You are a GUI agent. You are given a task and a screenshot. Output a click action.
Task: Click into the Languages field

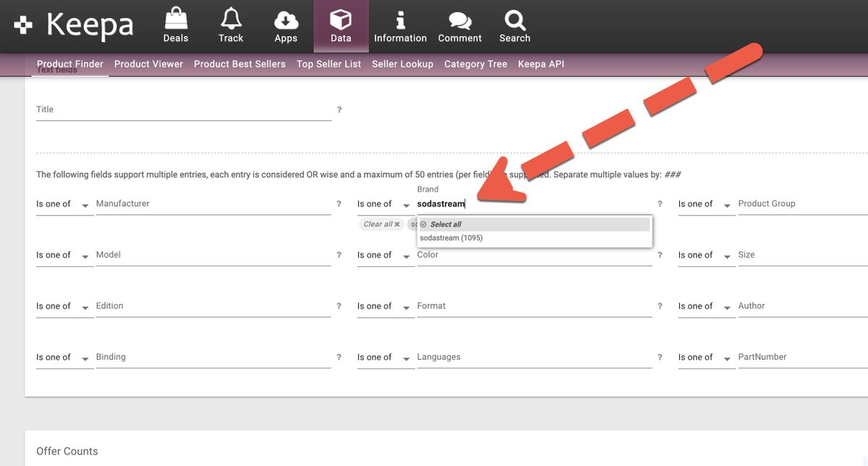(535, 358)
